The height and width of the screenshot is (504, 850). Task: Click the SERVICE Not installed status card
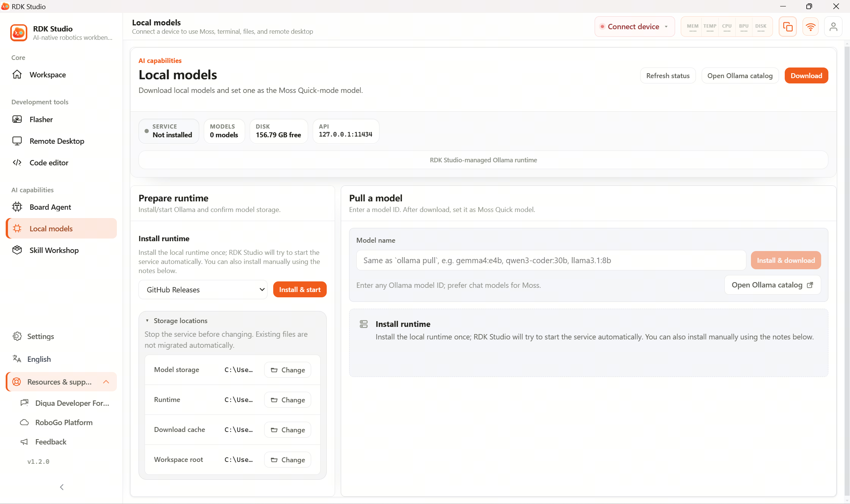click(169, 131)
